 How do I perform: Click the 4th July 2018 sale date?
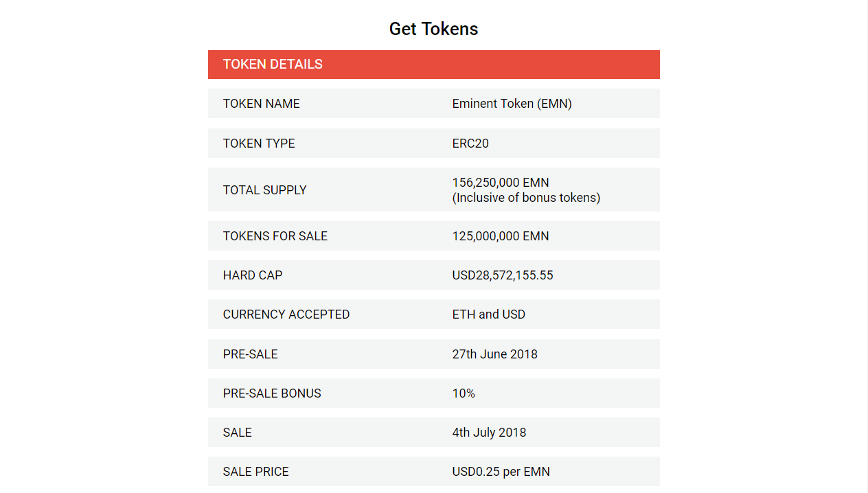point(489,433)
